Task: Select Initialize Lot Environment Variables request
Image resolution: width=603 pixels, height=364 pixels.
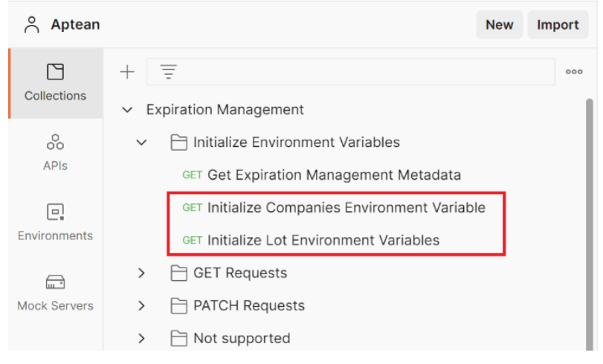Action: click(323, 240)
